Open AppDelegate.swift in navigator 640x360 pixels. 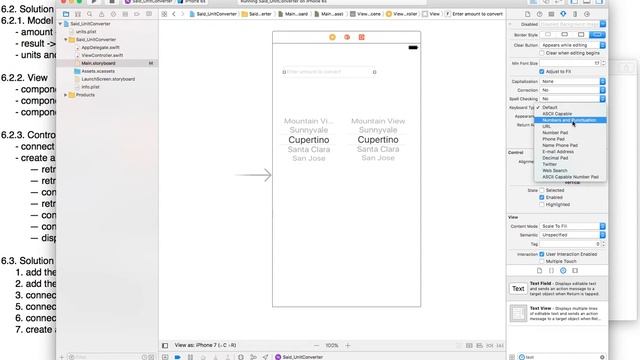(100, 47)
